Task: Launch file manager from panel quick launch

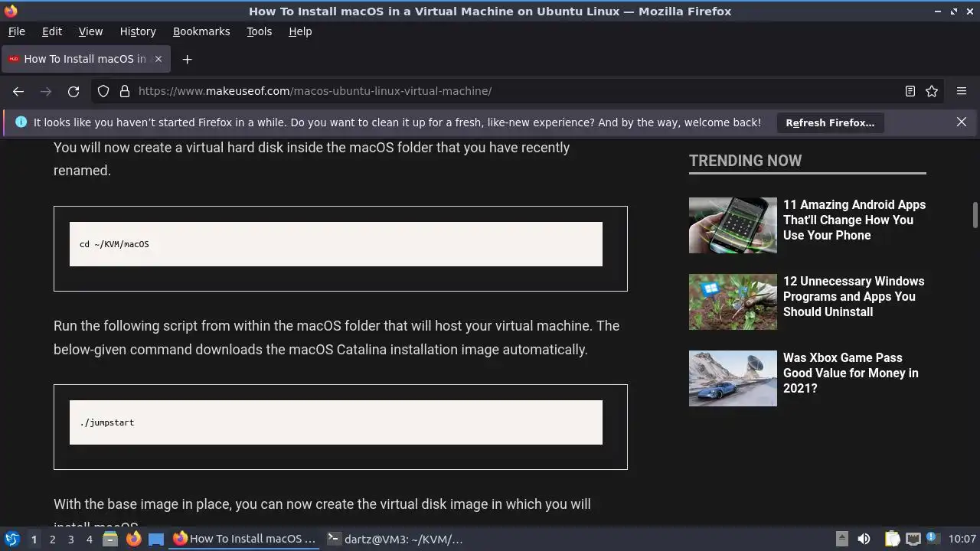Action: [x=110, y=539]
